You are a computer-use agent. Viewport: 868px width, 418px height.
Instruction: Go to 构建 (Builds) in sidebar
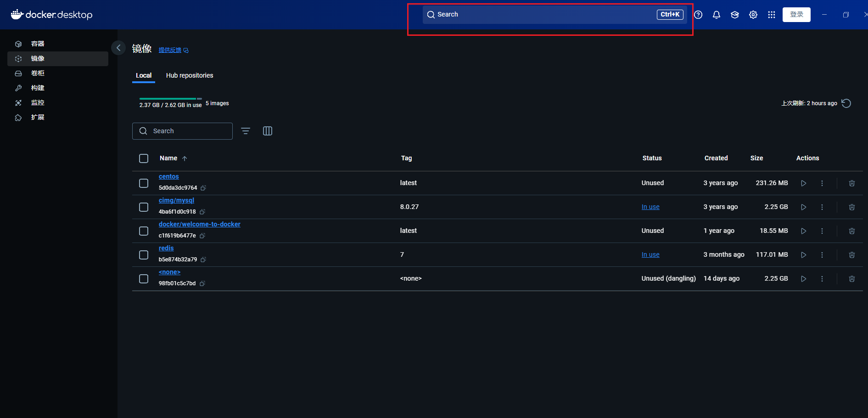[58, 88]
